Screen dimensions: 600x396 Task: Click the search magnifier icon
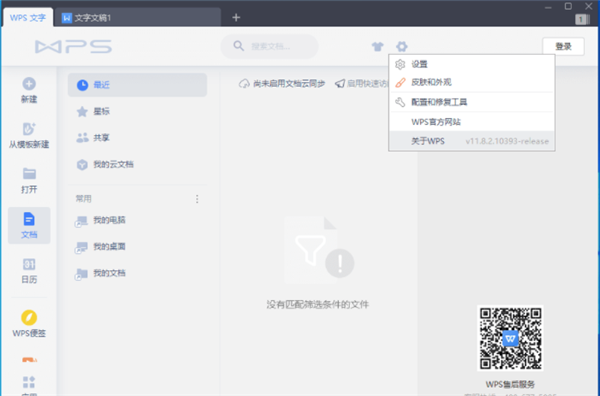pos(238,46)
